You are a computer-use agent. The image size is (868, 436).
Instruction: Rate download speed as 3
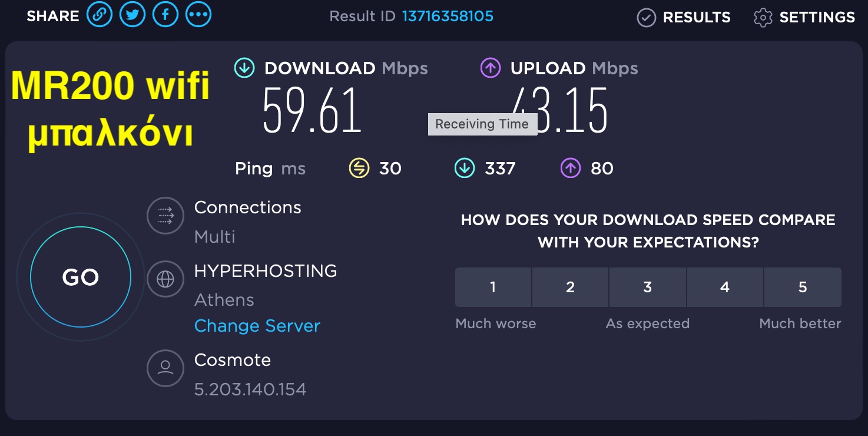click(x=648, y=287)
